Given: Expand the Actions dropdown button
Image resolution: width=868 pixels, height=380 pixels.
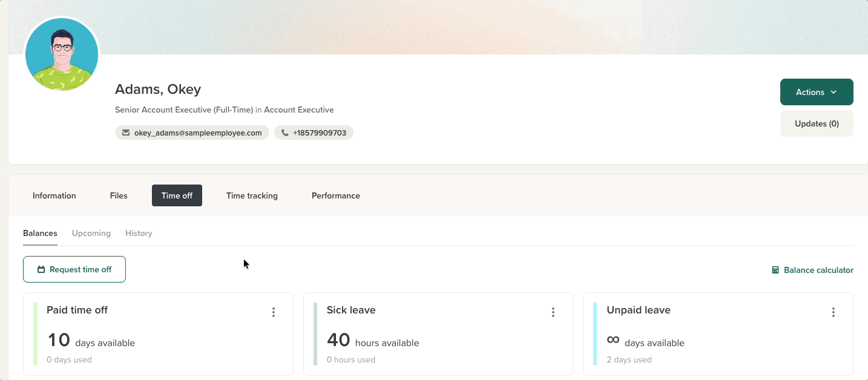Looking at the screenshot, I should [817, 92].
